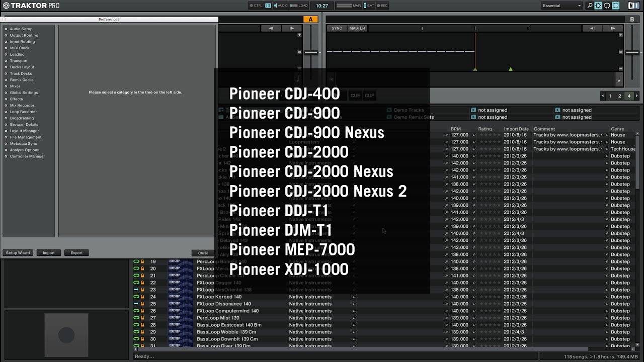Click the REC recording indicator
The height and width of the screenshot is (362, 644).
tap(382, 6)
